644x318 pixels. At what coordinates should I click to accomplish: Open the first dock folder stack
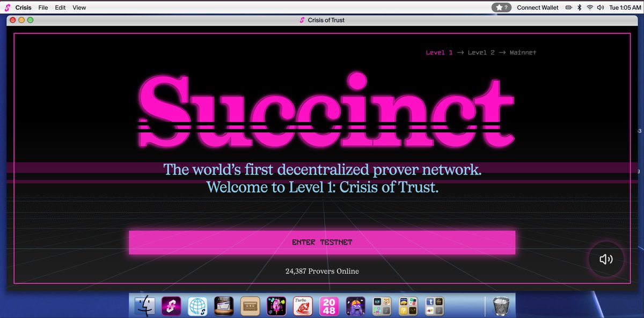(x=382, y=306)
